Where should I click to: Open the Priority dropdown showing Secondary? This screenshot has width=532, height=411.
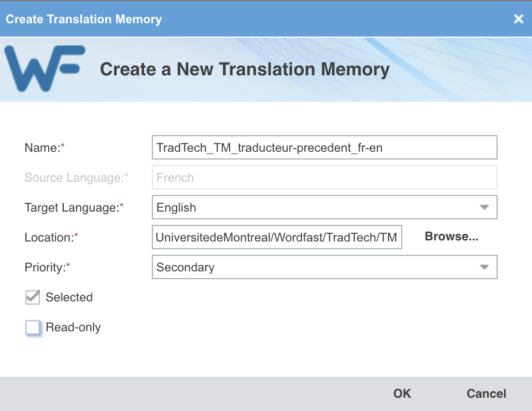(x=324, y=267)
